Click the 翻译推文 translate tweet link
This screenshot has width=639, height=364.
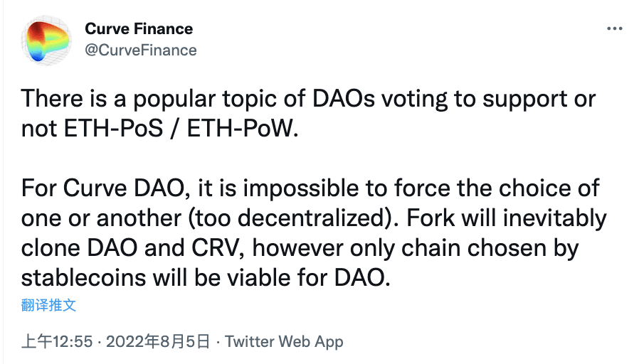[48, 305]
